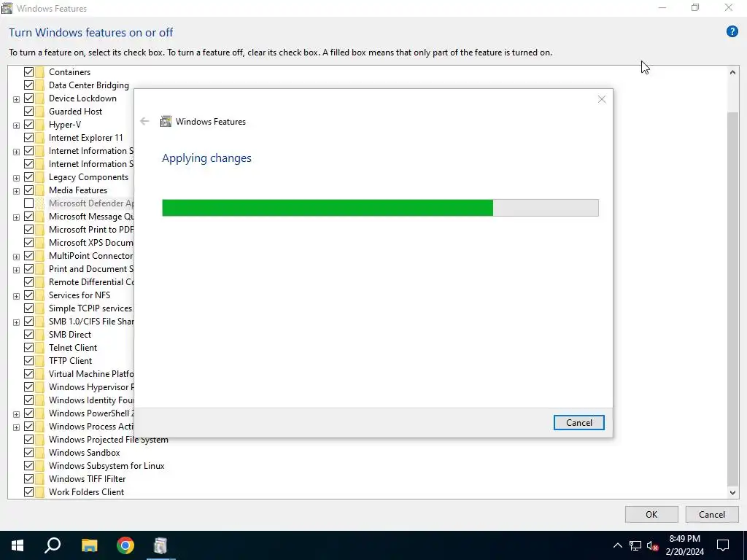Uncheck Windows Subsystem for Linux checkbox
Image resolution: width=747 pixels, height=560 pixels.
[28, 466]
